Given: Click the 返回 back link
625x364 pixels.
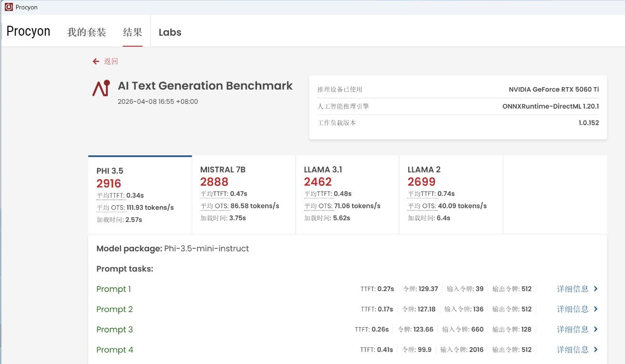Looking at the screenshot, I should click(x=111, y=61).
